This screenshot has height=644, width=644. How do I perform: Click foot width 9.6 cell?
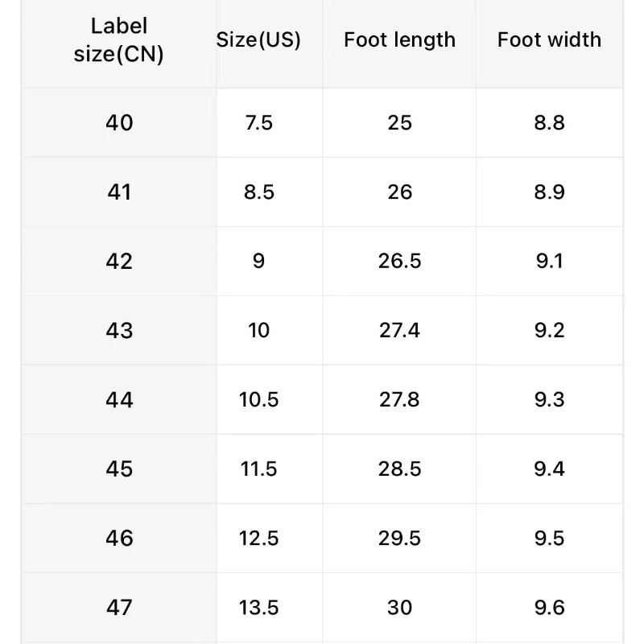coord(549,608)
